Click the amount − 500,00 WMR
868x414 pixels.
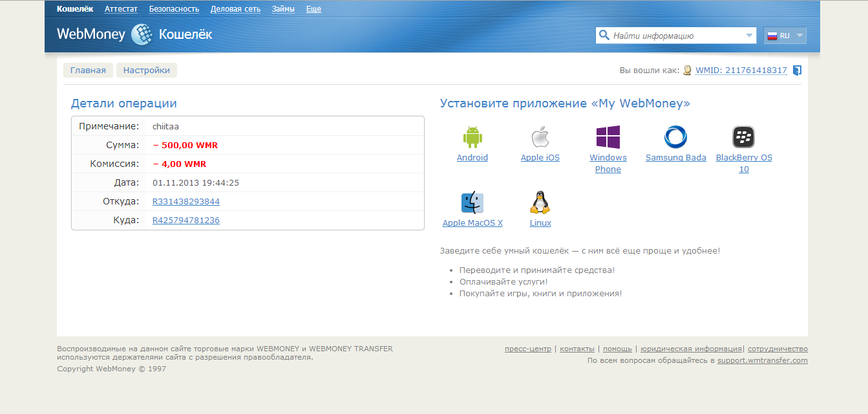coord(185,146)
